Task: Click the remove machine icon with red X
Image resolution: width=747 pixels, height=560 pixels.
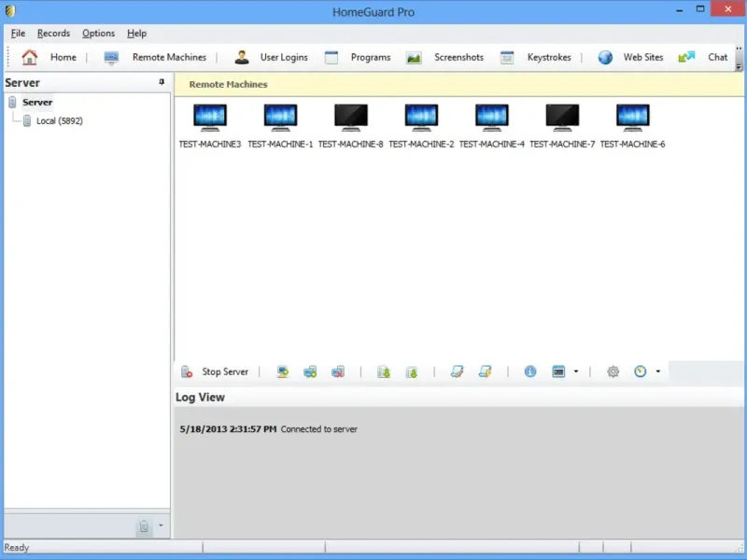Action: (338, 371)
